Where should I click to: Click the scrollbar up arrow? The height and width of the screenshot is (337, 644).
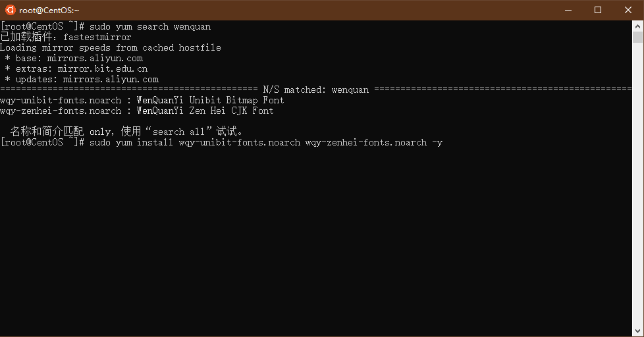tap(637, 26)
